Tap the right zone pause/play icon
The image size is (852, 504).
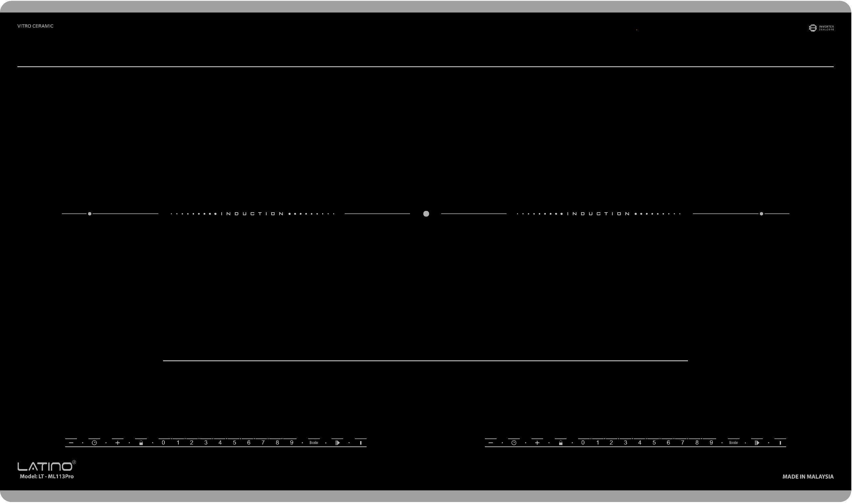coord(757,443)
